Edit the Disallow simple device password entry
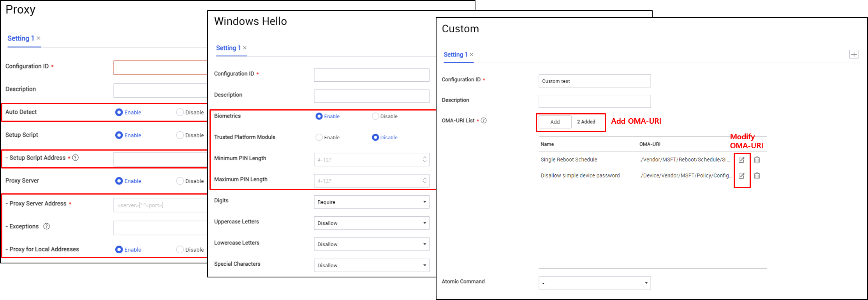868x300 pixels. pyautogui.click(x=741, y=176)
